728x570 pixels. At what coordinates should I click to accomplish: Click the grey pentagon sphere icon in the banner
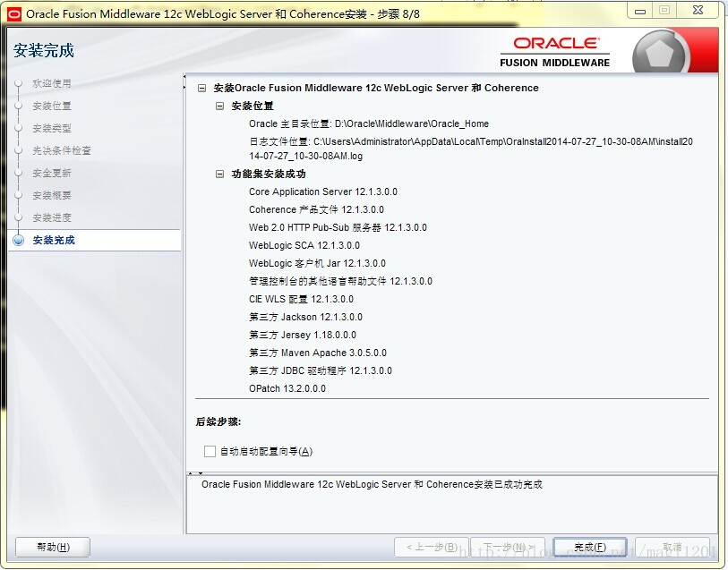pos(659,53)
